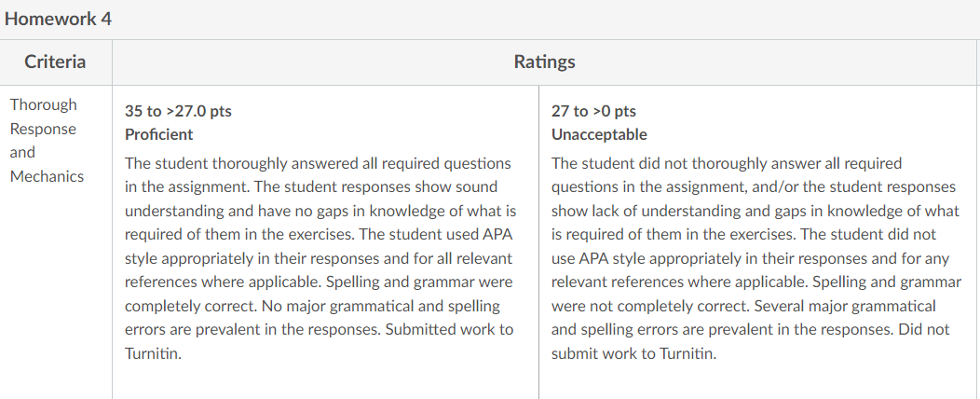Screen dimensions: 980x399
Task: Select Thorough Response and Mechanics criterion
Action: coord(47,141)
